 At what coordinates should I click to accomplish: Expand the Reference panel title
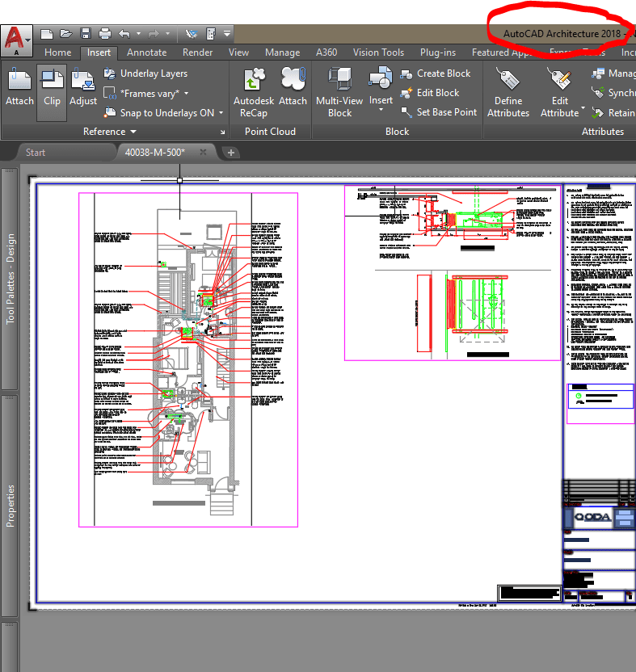(x=109, y=132)
